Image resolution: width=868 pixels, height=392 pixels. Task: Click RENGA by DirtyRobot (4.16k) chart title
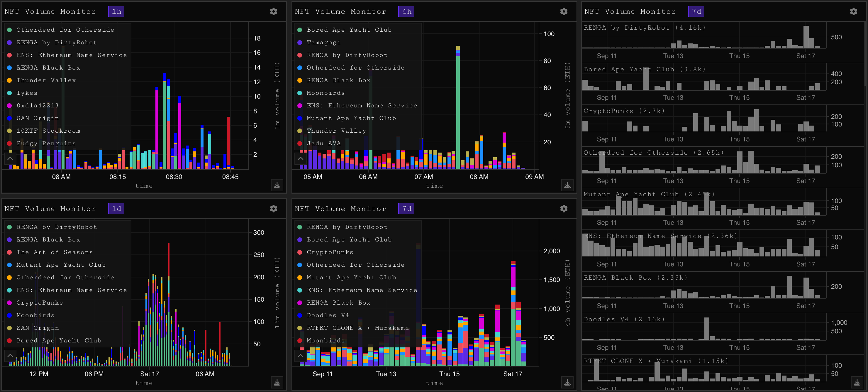(x=644, y=28)
